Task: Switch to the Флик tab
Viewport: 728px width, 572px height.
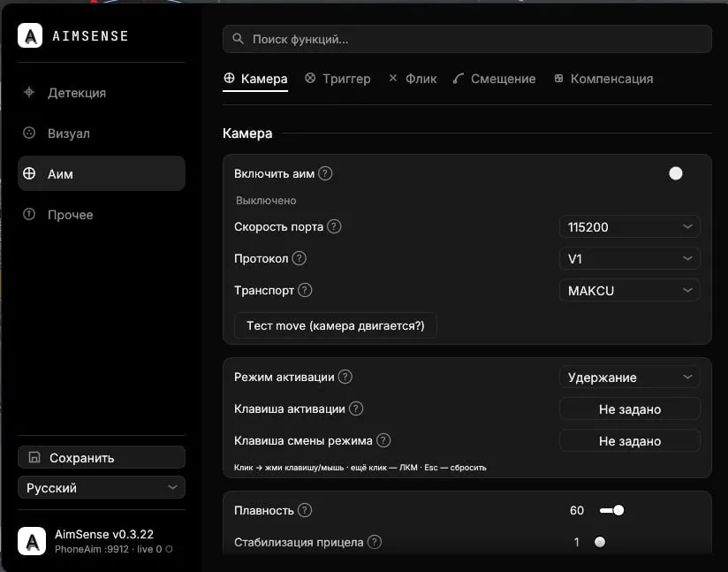Action: [413, 79]
